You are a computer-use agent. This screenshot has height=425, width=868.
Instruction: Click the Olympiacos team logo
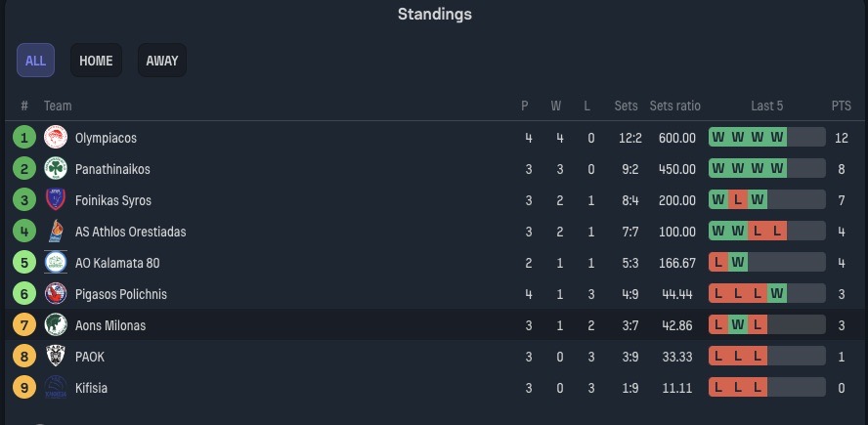[x=56, y=137]
